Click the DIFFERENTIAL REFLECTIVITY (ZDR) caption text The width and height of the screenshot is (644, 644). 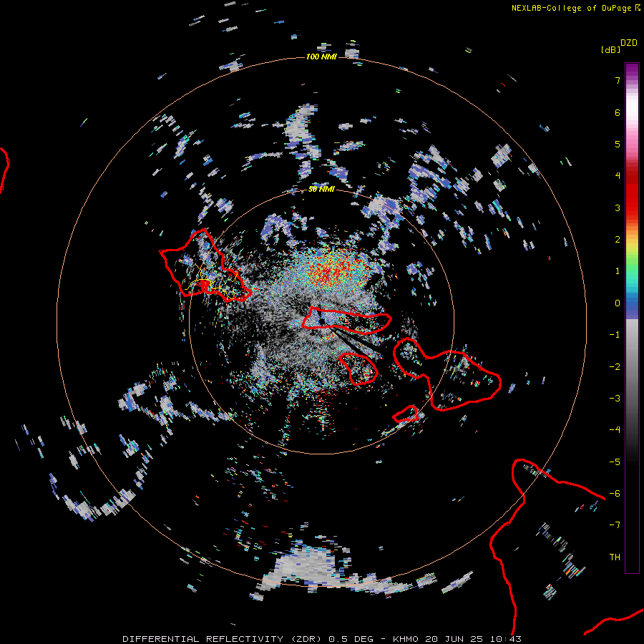pos(223,639)
